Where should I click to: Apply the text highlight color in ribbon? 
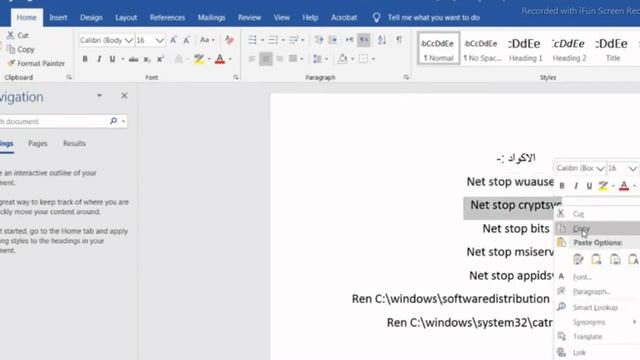point(199,59)
